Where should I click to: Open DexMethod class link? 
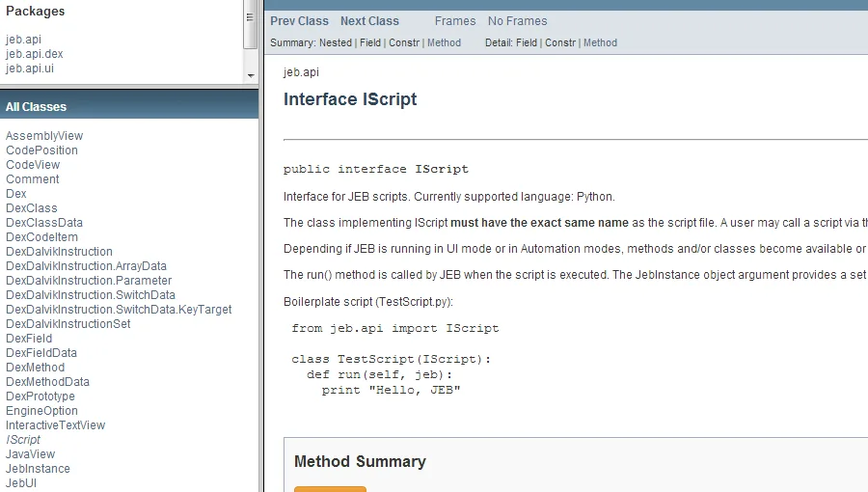pos(35,367)
